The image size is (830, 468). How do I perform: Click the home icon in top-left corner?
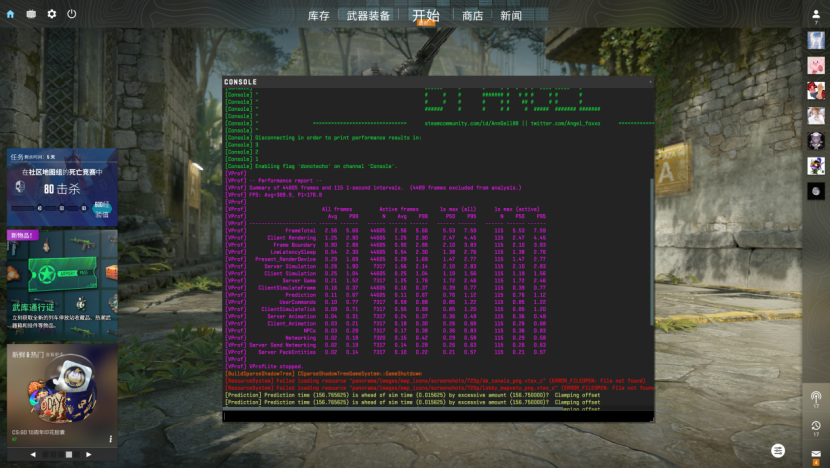(12, 14)
